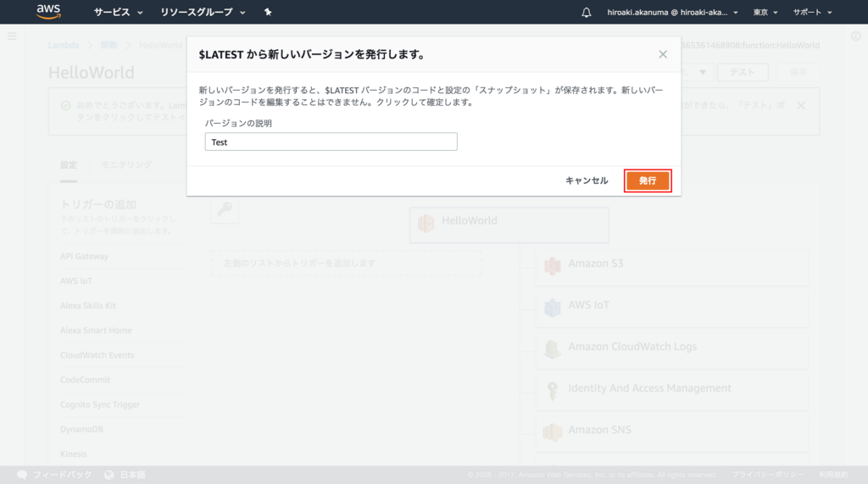Select Alexa Skills Kit trigger
The width and height of the screenshot is (868, 484).
[x=88, y=306]
